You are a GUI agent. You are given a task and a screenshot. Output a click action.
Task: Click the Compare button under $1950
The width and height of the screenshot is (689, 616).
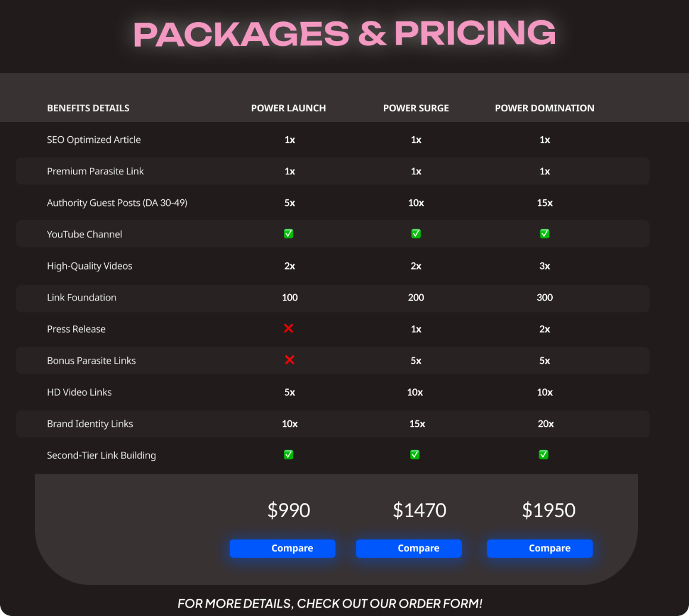coord(540,548)
